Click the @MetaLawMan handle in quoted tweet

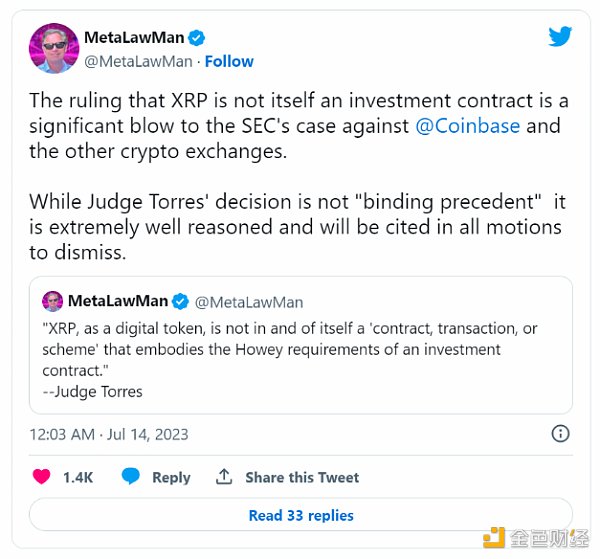click(249, 302)
